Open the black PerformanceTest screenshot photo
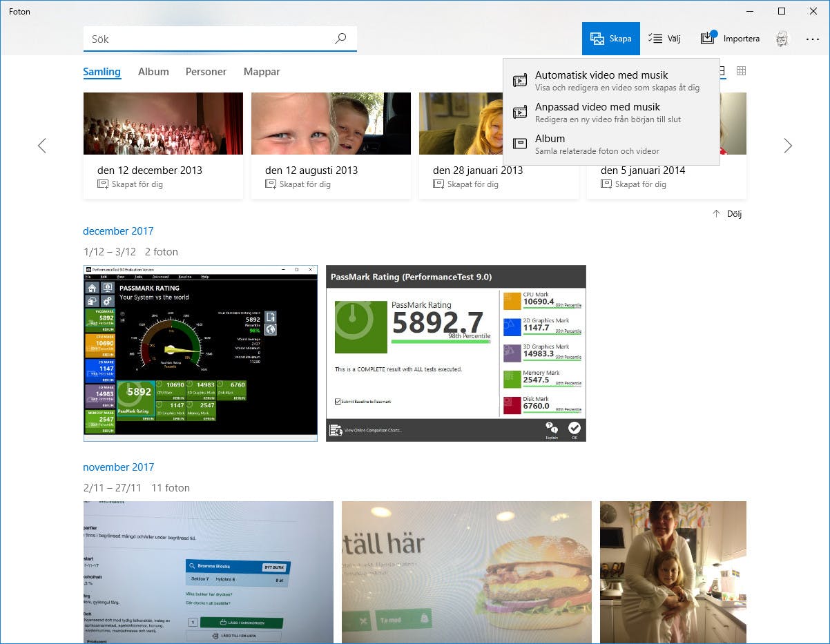Screen dimensions: 830x644 pos(200,353)
